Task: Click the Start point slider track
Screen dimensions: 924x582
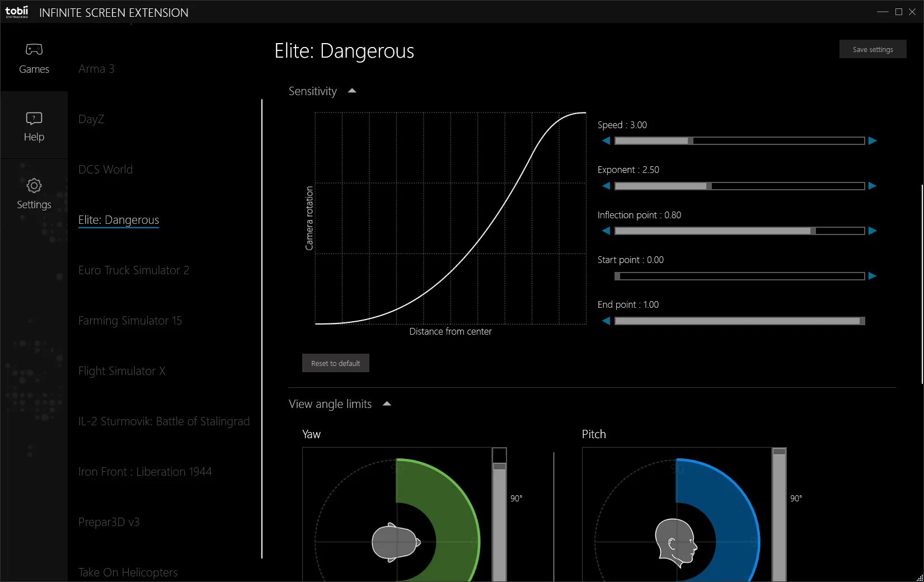Action: click(739, 276)
